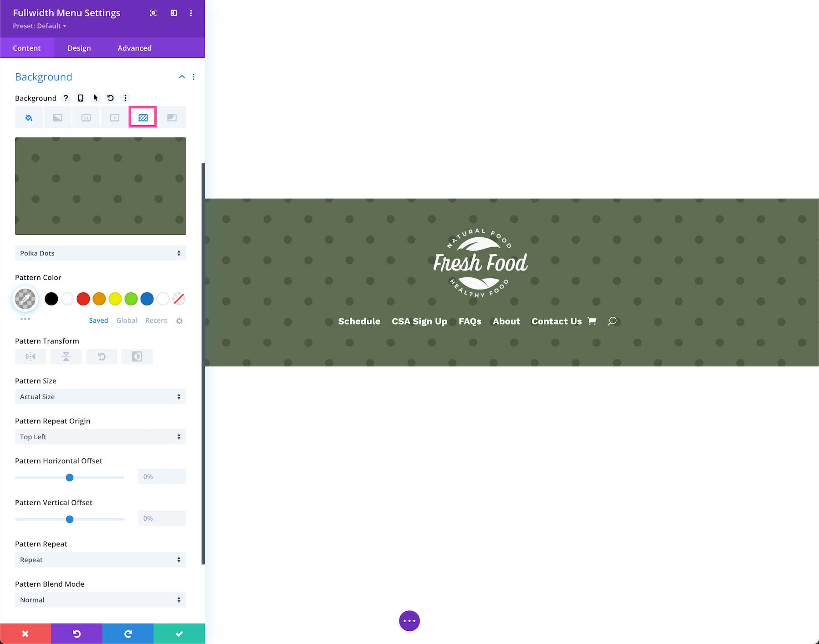819x644 pixels.
Task: Toggle vertical flip of the pattern
Action: (x=66, y=356)
